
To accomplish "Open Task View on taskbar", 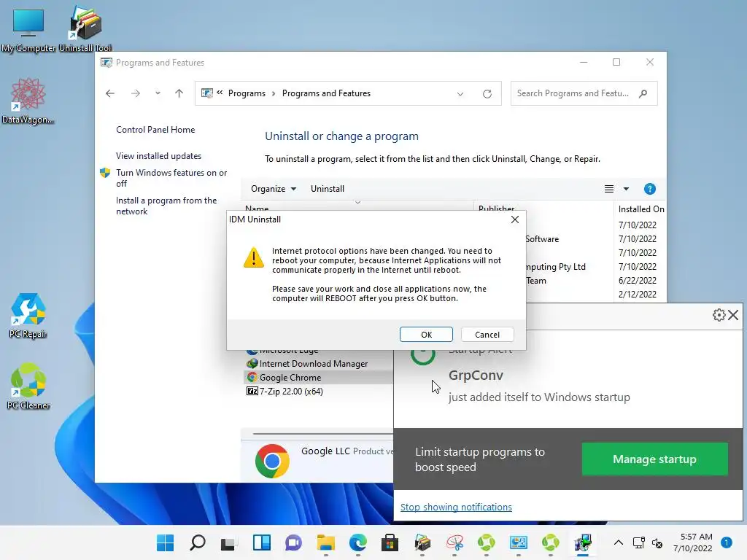I will [229, 542].
